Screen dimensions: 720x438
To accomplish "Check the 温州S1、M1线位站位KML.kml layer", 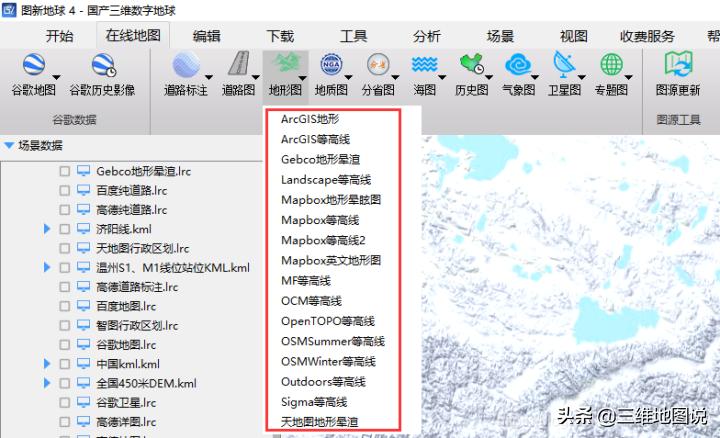I will (65, 268).
